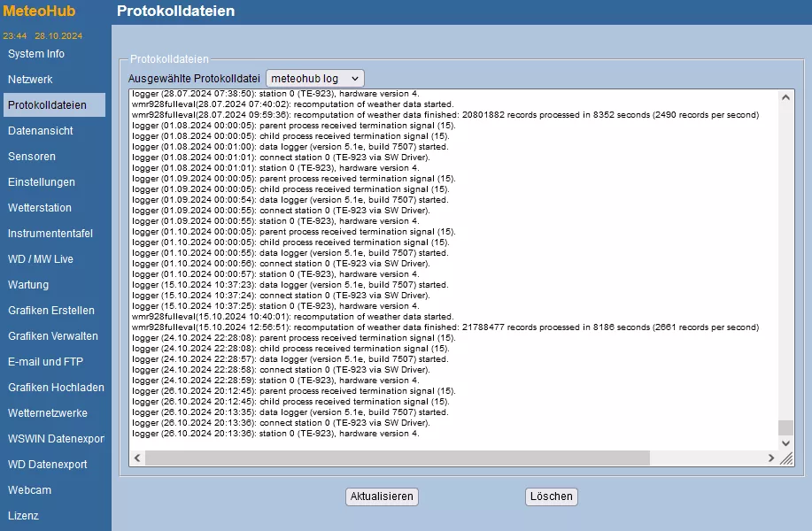
Task: Click the vertical scrollbar thumb
Action: (x=785, y=428)
